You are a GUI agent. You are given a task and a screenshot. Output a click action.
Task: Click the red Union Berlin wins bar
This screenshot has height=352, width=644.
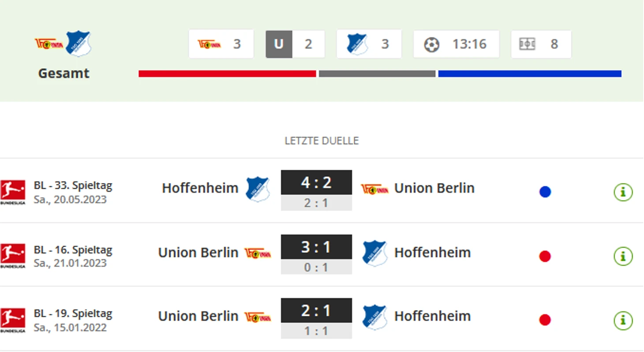pyautogui.click(x=227, y=74)
